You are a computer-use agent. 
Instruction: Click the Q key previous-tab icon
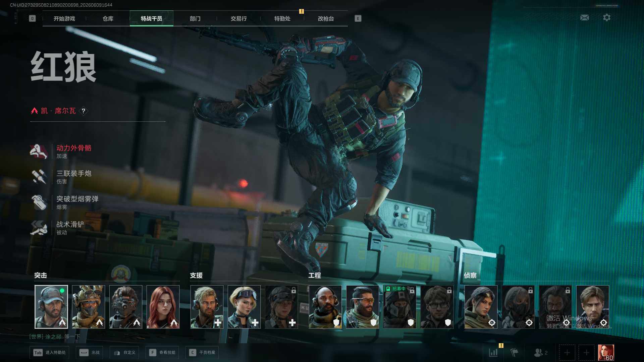pos(32,18)
